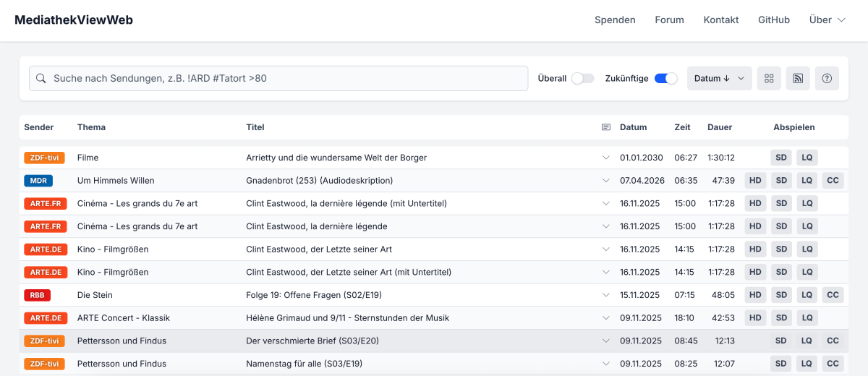This screenshot has height=376, width=868.
Task: Click the search magnifier icon
Action: tap(41, 78)
